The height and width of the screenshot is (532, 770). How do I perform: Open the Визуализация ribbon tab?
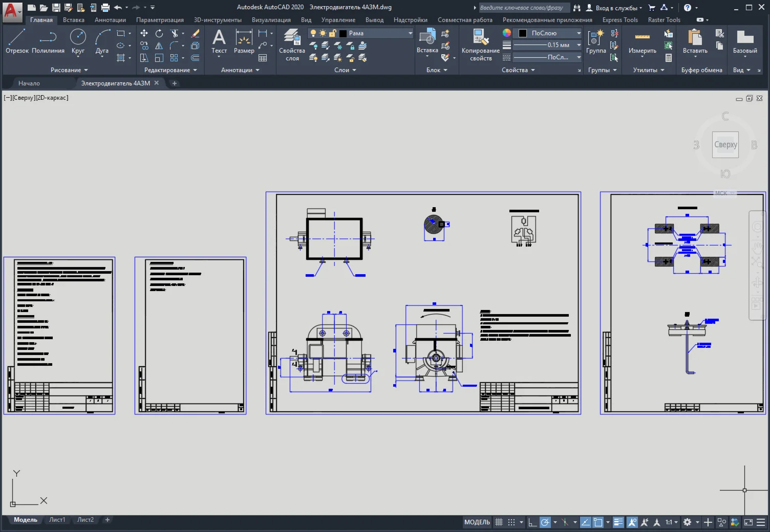point(271,20)
